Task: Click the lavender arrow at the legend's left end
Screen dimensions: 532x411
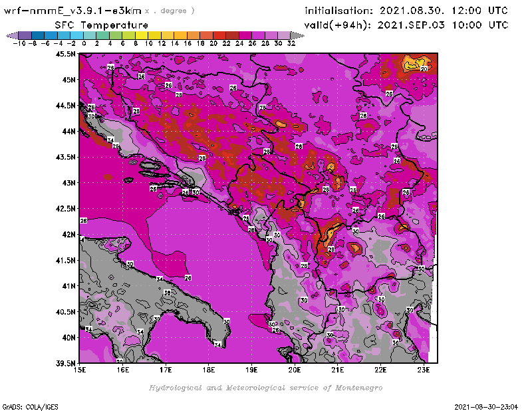Action: (x=12, y=35)
